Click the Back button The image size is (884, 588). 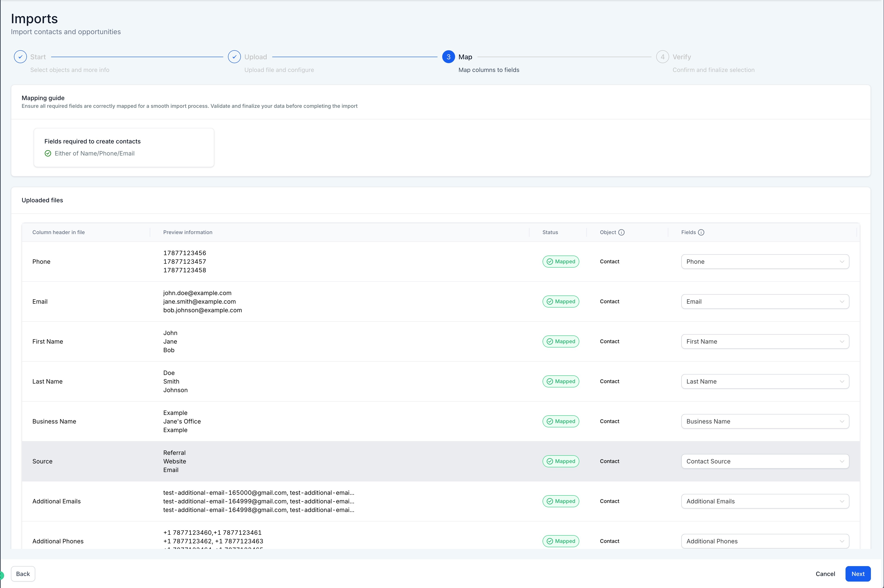(23, 574)
